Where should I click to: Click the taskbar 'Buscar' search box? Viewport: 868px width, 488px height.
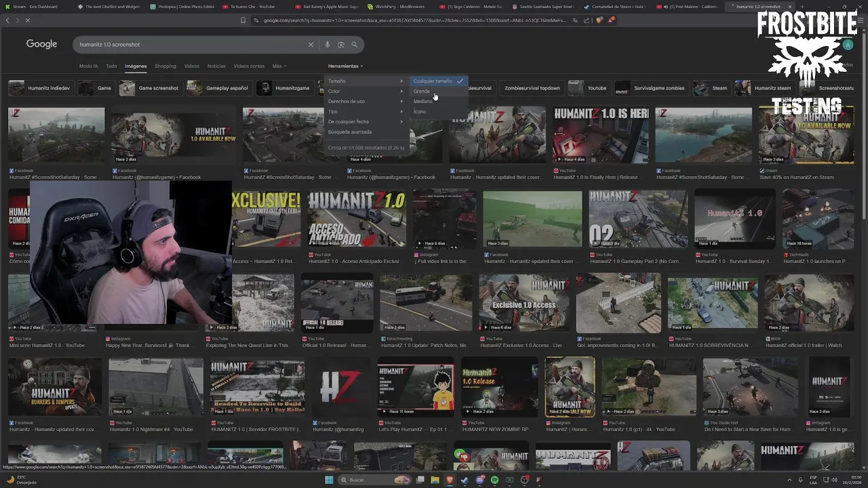374,480
